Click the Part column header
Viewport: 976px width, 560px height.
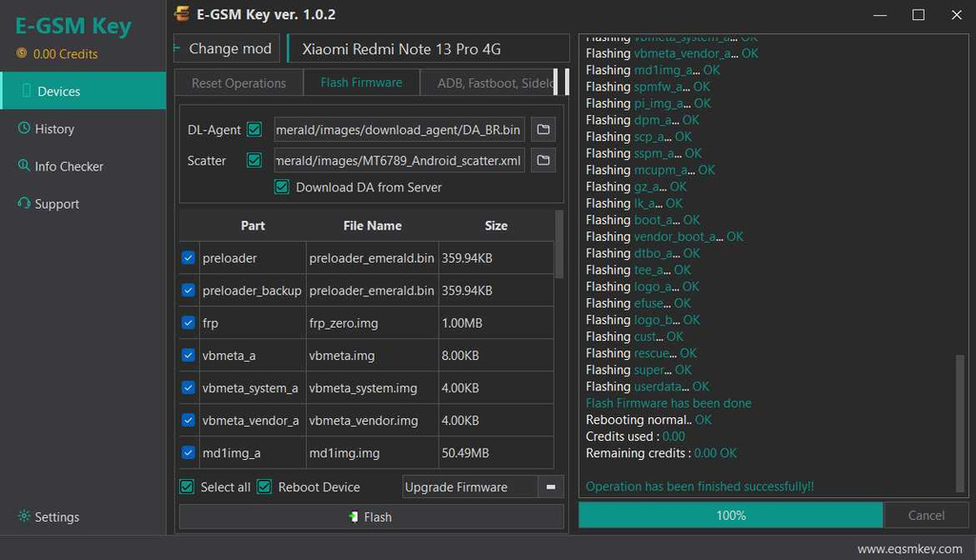(x=253, y=226)
